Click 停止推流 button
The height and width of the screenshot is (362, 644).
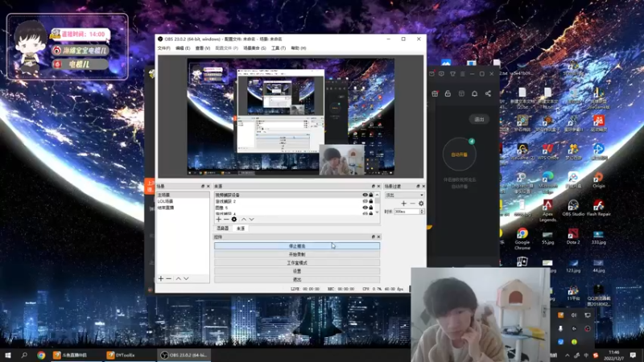297,246
